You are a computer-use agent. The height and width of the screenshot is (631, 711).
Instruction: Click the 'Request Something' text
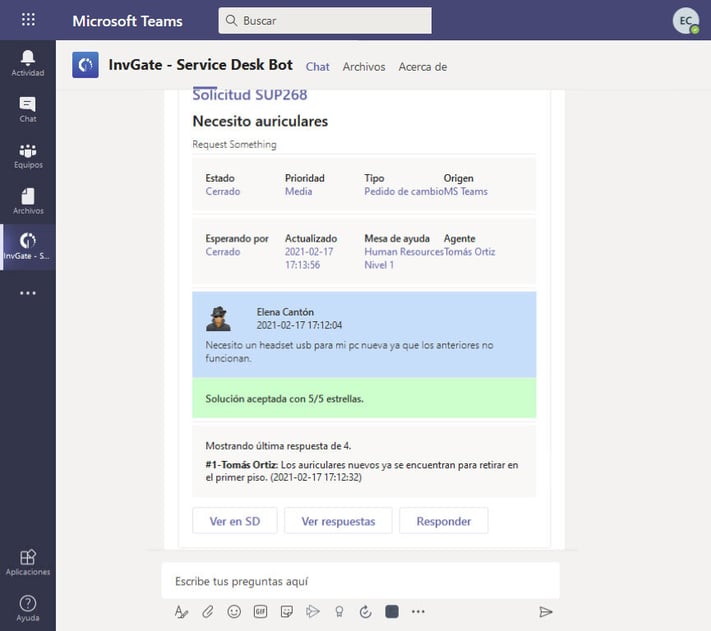click(x=234, y=145)
